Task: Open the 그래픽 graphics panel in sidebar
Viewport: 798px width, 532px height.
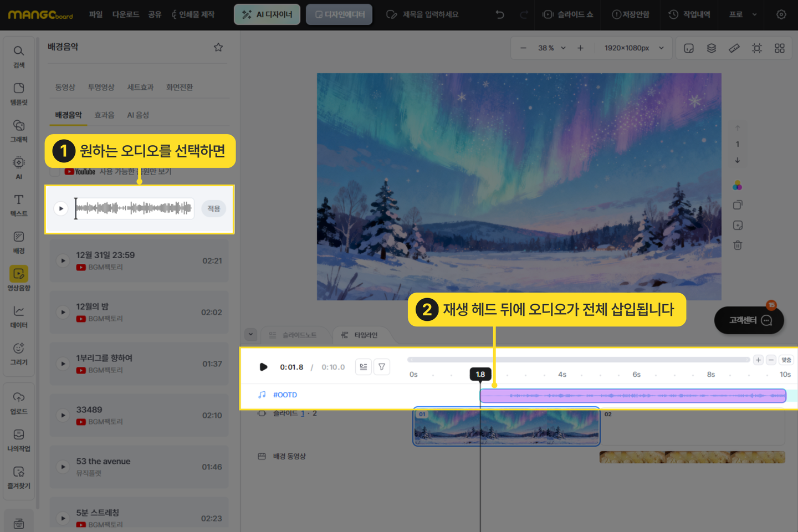Action: [19, 130]
